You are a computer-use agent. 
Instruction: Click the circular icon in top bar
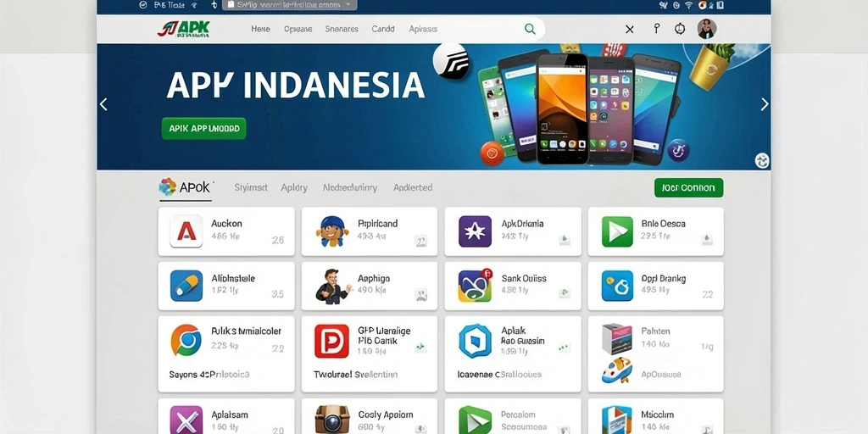(x=142, y=4)
